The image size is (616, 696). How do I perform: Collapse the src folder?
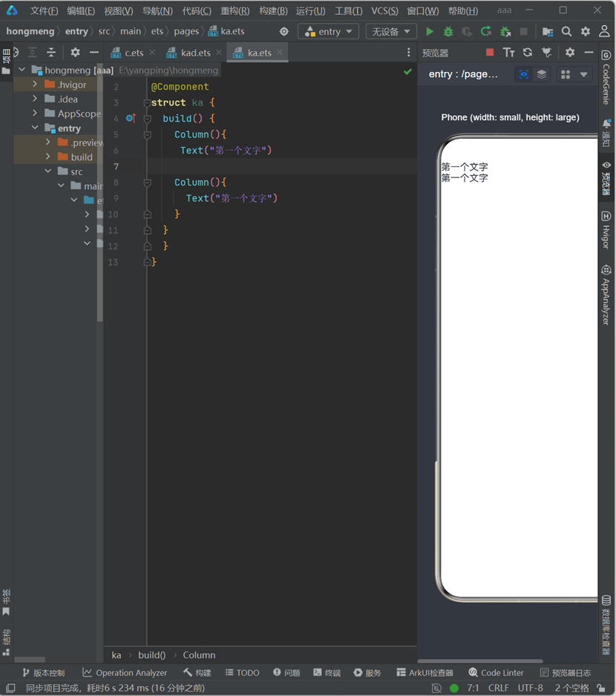48,171
